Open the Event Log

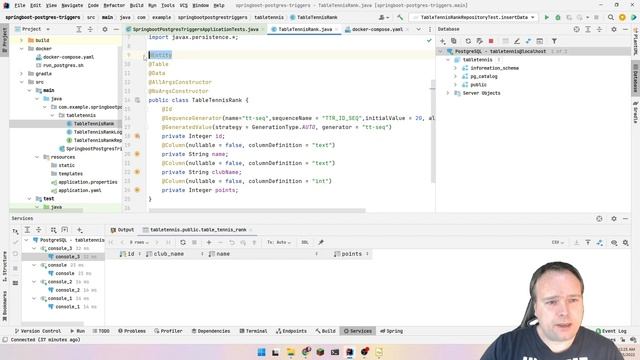[611, 331]
